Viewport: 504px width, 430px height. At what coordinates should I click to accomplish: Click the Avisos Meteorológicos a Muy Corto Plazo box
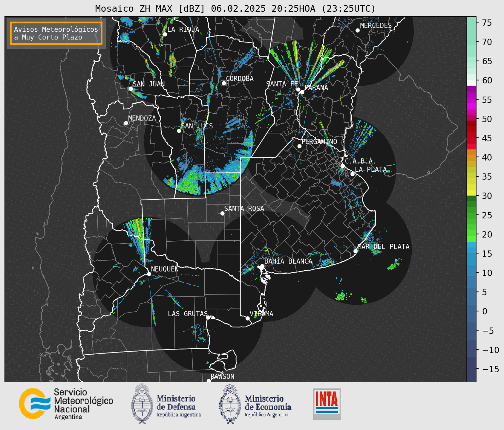click(56, 33)
